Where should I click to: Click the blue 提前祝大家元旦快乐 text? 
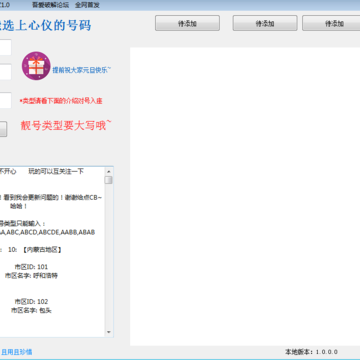82,70
